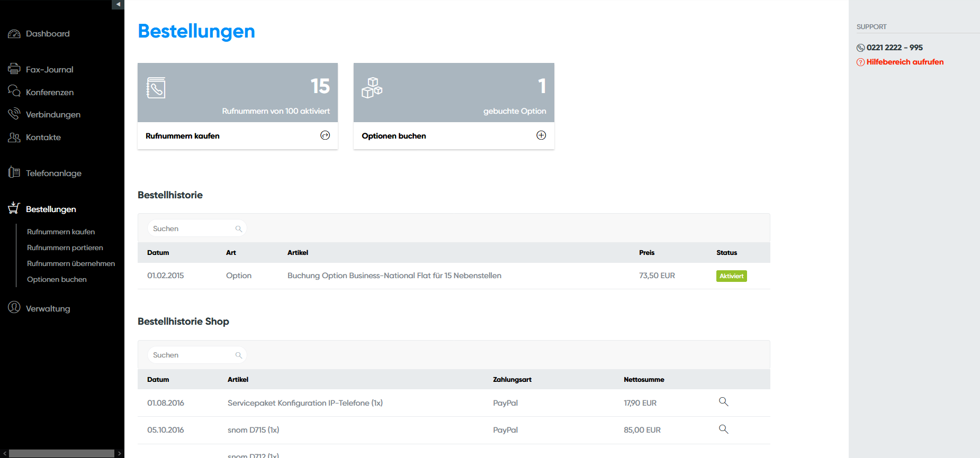Expand the Bestellungen sidebar menu

click(51, 209)
